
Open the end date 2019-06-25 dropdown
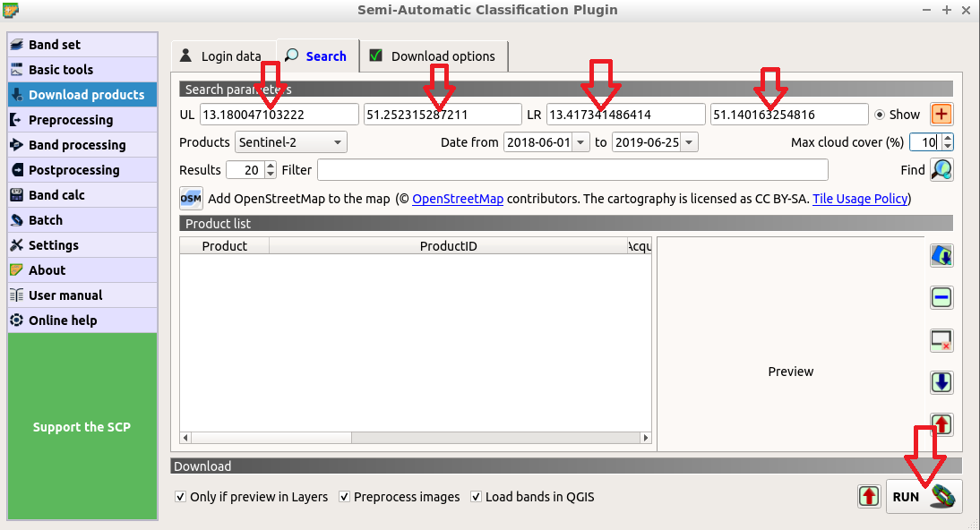(688, 142)
